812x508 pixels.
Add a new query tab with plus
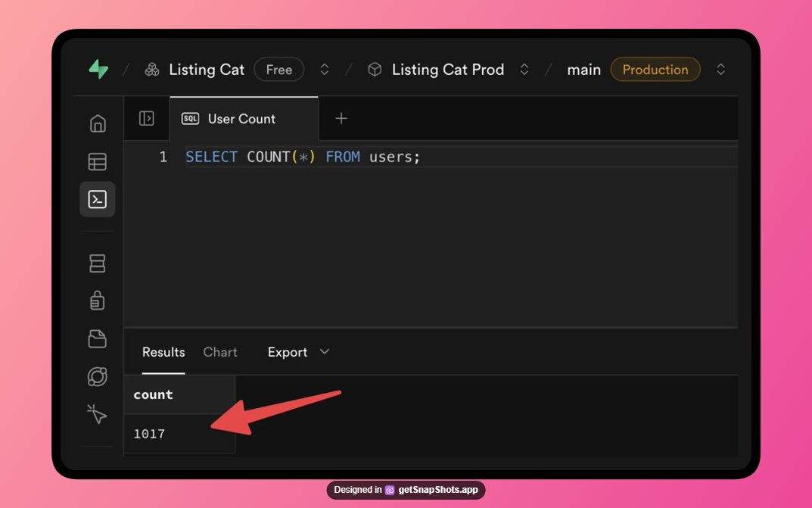(341, 119)
